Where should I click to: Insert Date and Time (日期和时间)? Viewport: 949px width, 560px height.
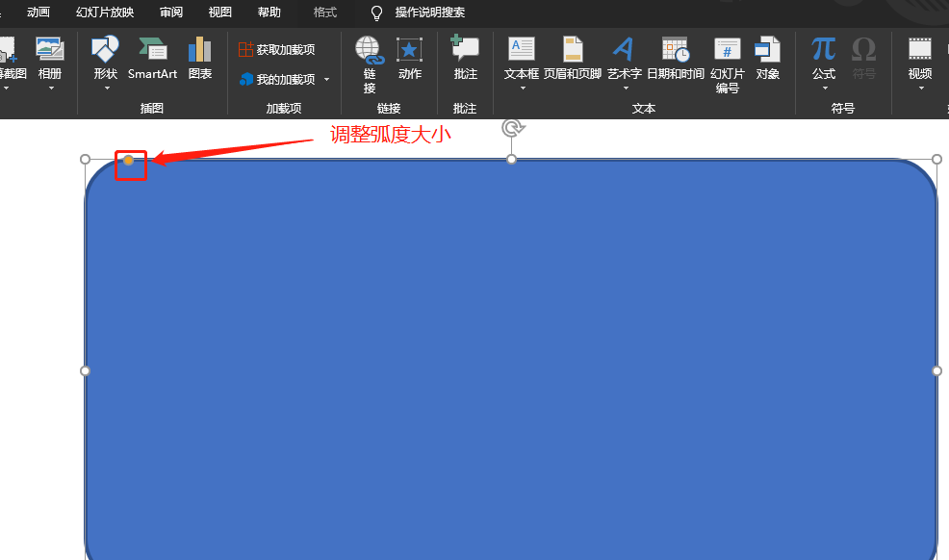click(x=676, y=58)
